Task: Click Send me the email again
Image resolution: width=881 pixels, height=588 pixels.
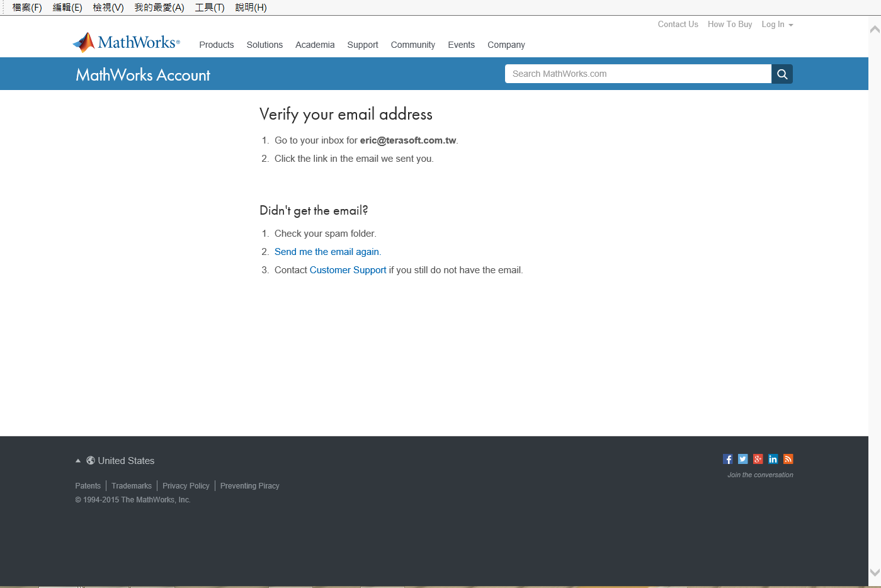Action: pyautogui.click(x=327, y=252)
